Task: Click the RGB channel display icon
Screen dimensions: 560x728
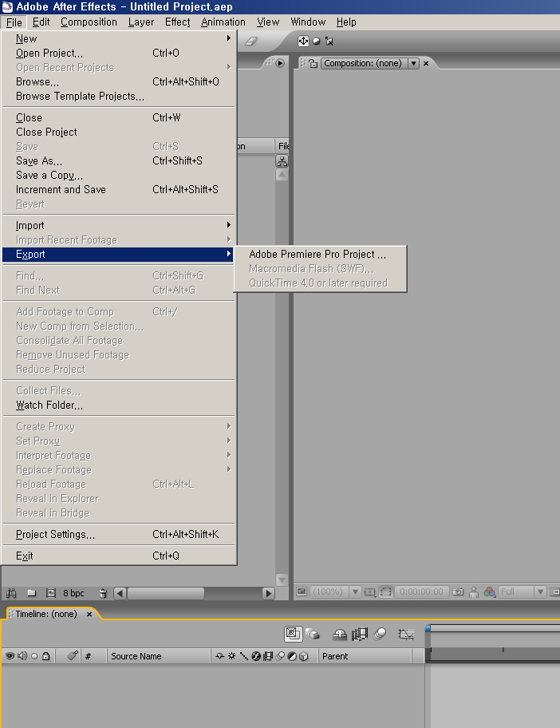Action: [x=490, y=592]
